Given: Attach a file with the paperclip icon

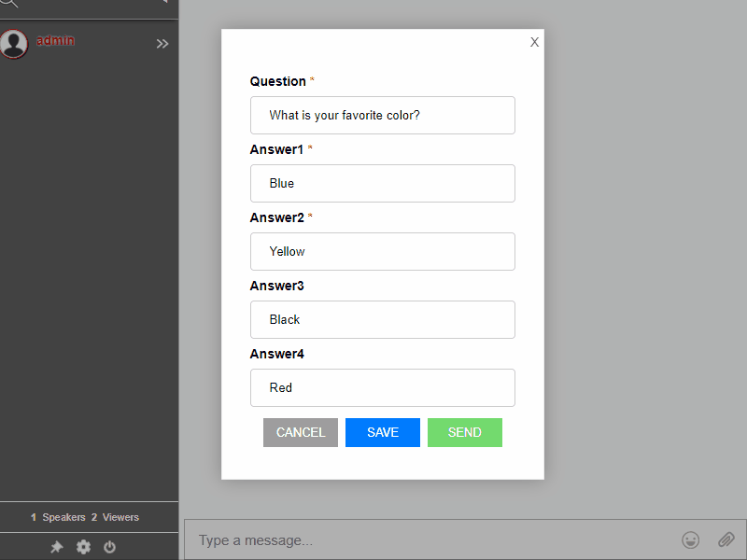Looking at the screenshot, I should (726, 539).
